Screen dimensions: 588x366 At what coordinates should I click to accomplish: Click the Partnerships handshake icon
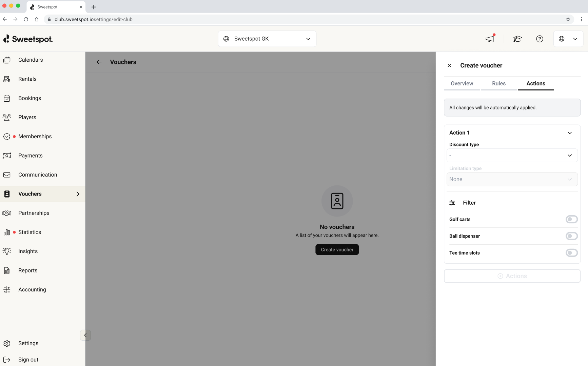[7, 213]
